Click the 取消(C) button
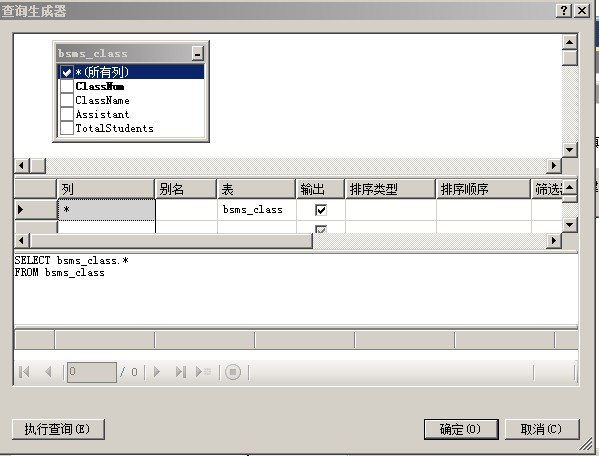The height and width of the screenshot is (456, 599). pos(542,429)
